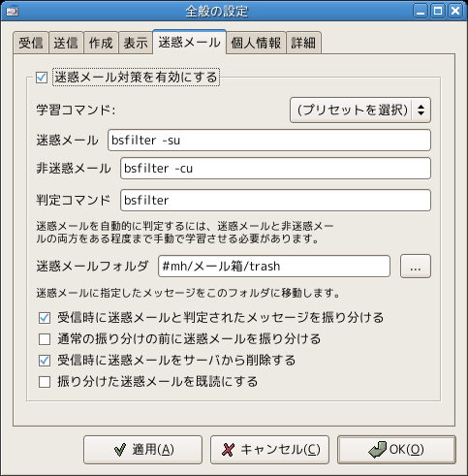Image resolution: width=468 pixels, height=476 pixels.
Task: Switch to the 受信 tab
Action: 31,43
